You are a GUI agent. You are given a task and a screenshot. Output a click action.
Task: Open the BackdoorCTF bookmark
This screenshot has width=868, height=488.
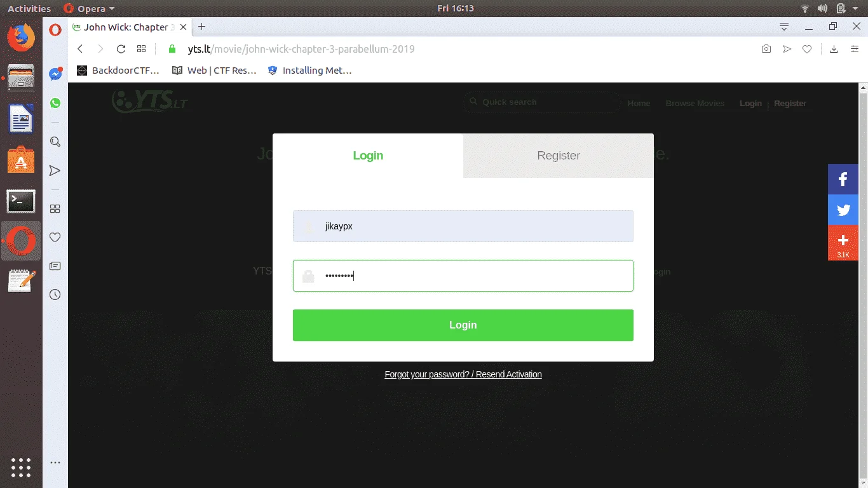pos(118,71)
